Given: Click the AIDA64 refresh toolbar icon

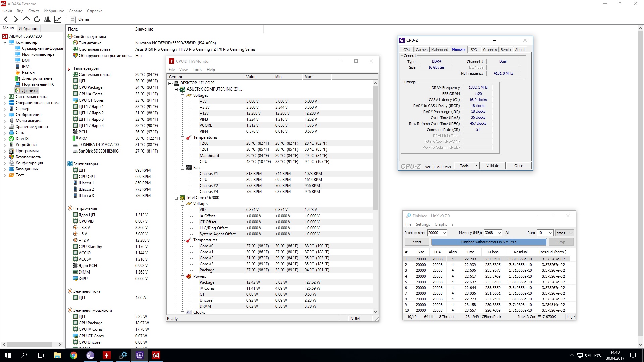Looking at the screenshot, I should pyautogui.click(x=37, y=19).
